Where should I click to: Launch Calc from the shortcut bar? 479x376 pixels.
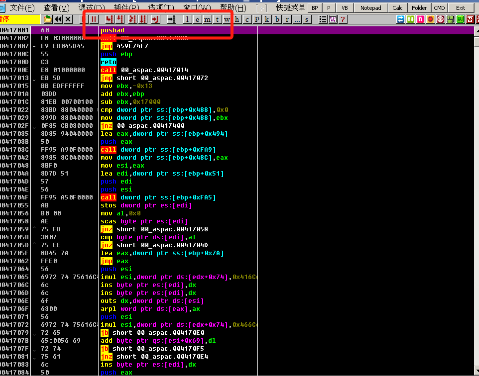pos(397,8)
